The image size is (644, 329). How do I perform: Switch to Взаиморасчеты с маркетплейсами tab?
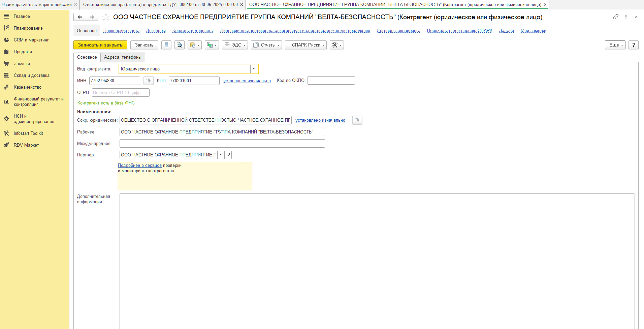coord(37,4)
